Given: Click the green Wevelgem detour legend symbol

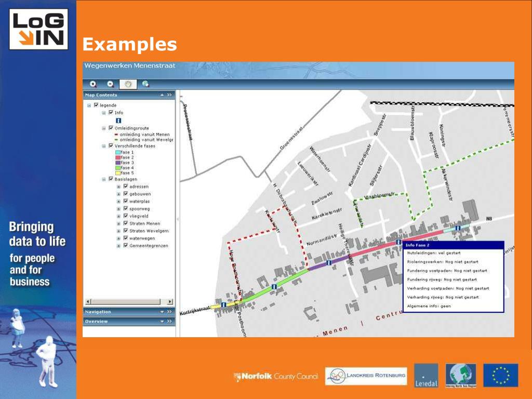Looking at the screenshot, I should click(x=116, y=139).
